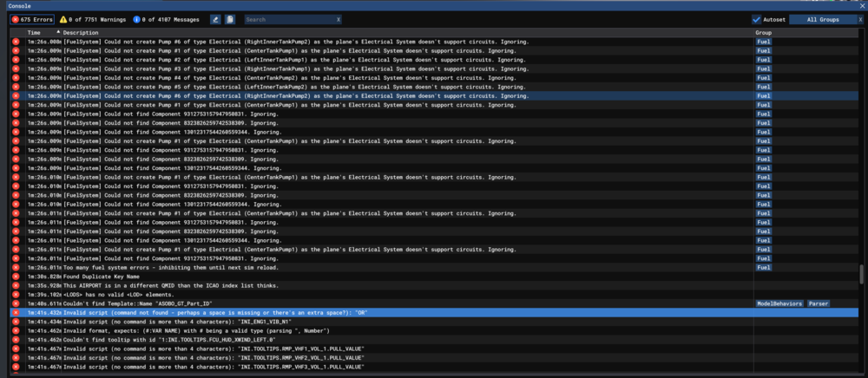Open the All Groups dropdown
The image size is (868, 378).
(x=822, y=19)
